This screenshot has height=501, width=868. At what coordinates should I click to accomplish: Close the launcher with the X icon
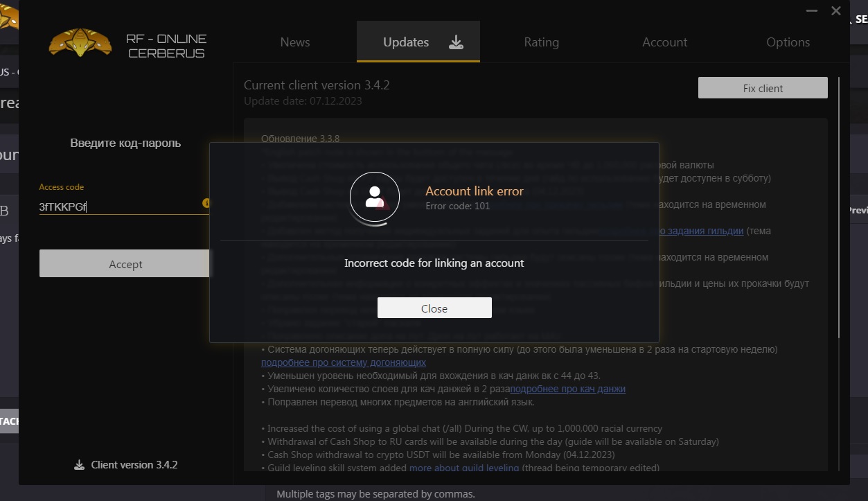click(836, 10)
